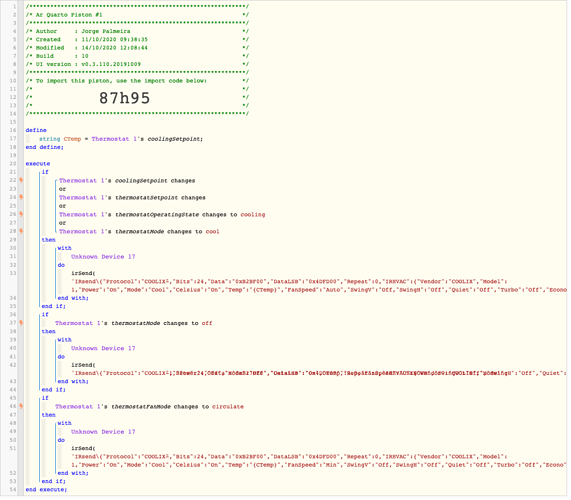Screen dimensions: 571x500
Task: Click the end execute; statement
Action: (46, 489)
